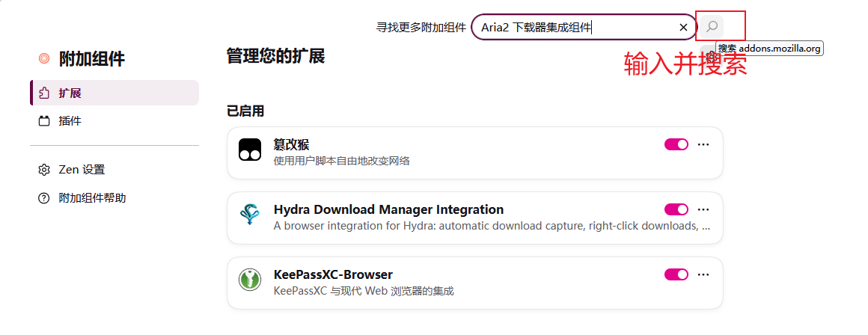Open the 插件 section in sidebar
The height and width of the screenshot is (335, 868).
tap(114, 120)
